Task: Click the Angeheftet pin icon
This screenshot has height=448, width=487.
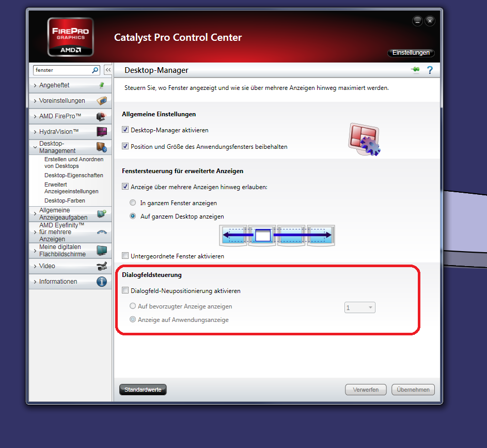Action: [x=102, y=85]
